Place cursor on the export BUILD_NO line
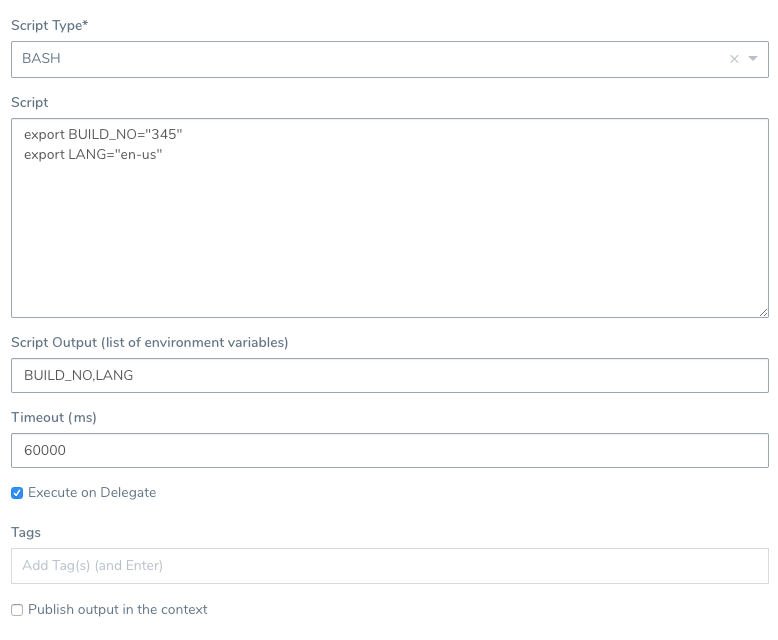Viewport: 778px width, 640px height. click(103, 134)
